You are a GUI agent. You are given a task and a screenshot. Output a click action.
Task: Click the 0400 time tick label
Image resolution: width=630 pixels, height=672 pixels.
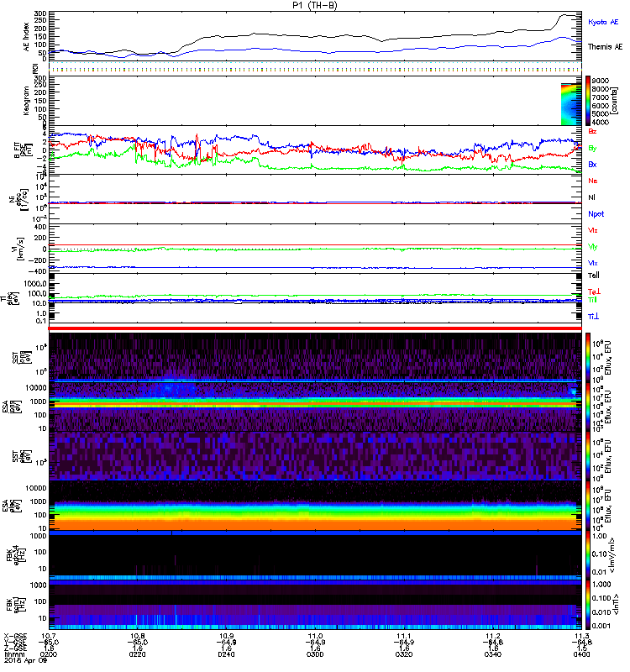(581, 654)
